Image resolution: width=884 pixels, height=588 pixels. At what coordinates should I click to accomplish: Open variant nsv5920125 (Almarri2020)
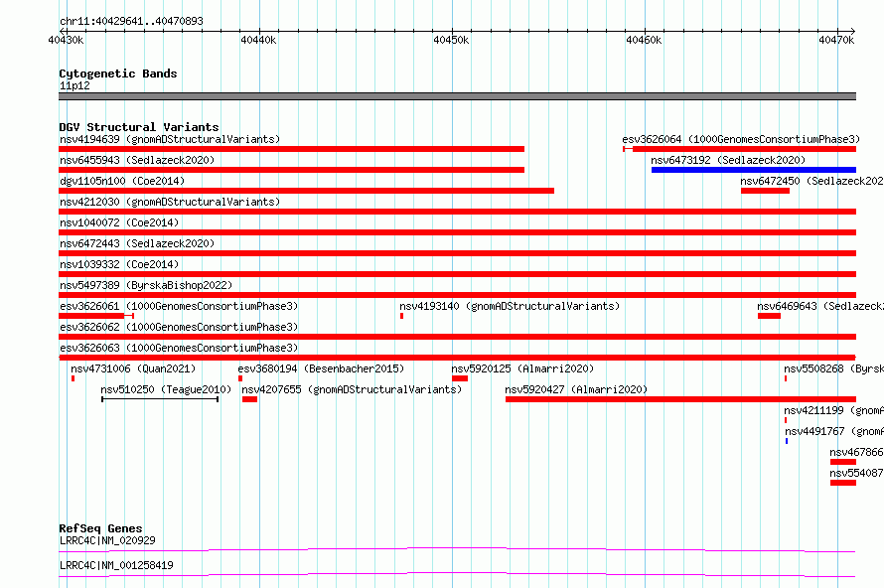click(x=522, y=368)
